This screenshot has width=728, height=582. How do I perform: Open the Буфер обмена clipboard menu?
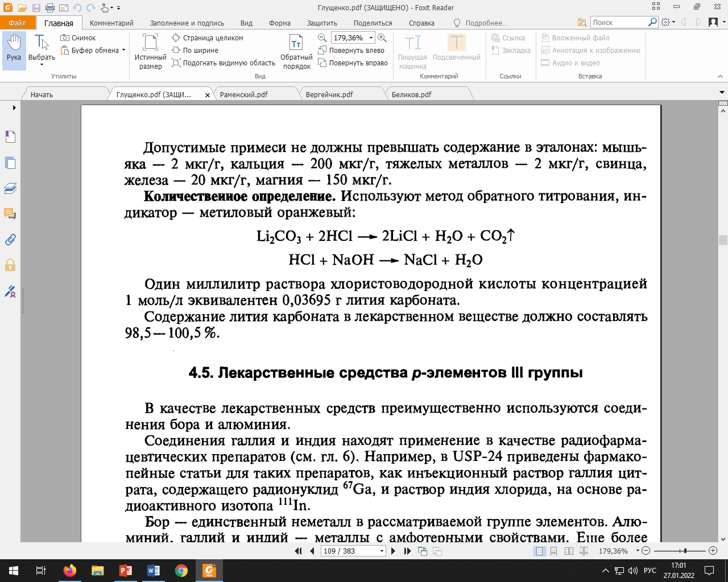[92, 51]
